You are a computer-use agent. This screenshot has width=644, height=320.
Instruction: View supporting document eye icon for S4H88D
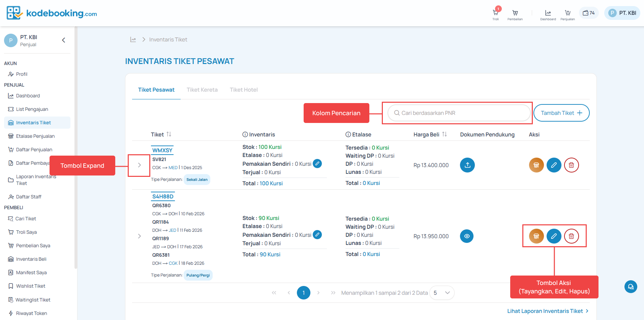467,236
